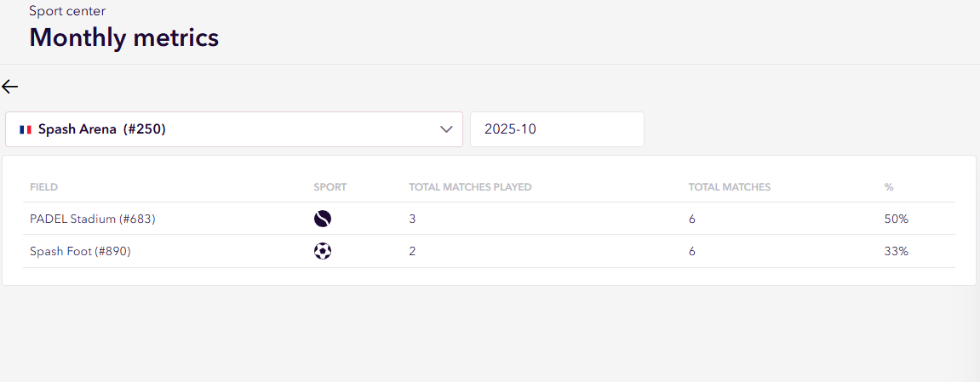The height and width of the screenshot is (382, 980).
Task: Click the % column header
Action: click(x=889, y=187)
